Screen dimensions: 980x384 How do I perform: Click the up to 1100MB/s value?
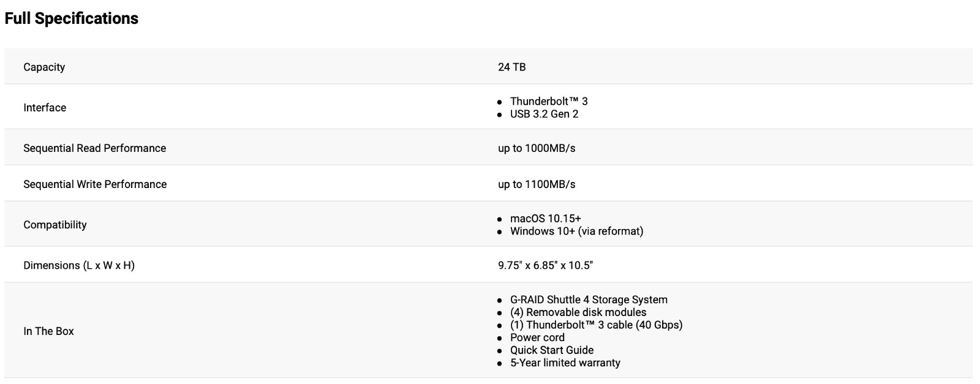(537, 184)
